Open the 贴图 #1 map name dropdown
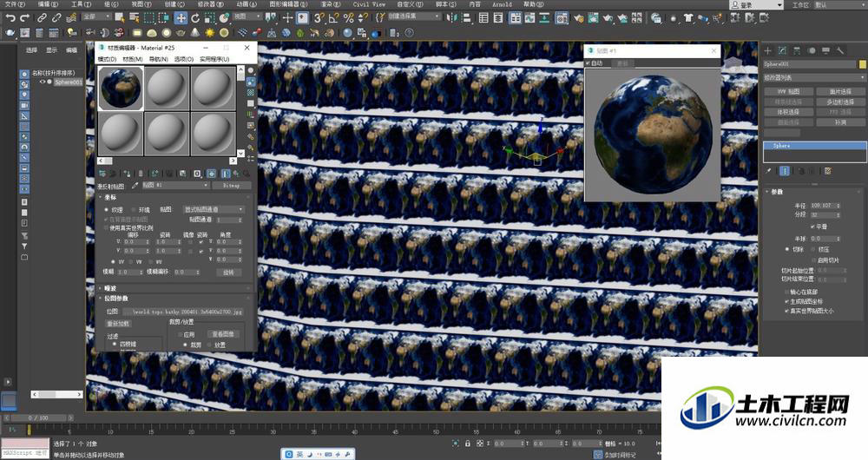868x460 pixels. [175, 186]
